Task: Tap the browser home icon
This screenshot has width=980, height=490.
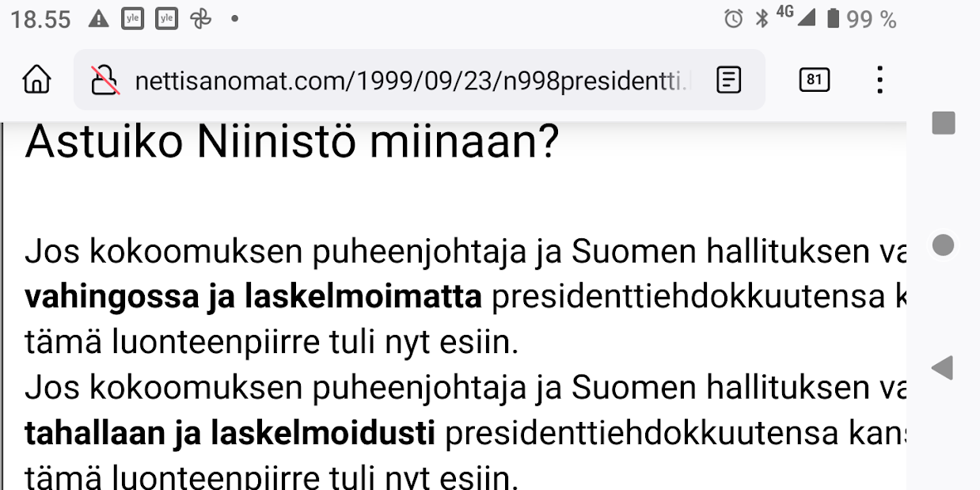Action: click(x=36, y=80)
